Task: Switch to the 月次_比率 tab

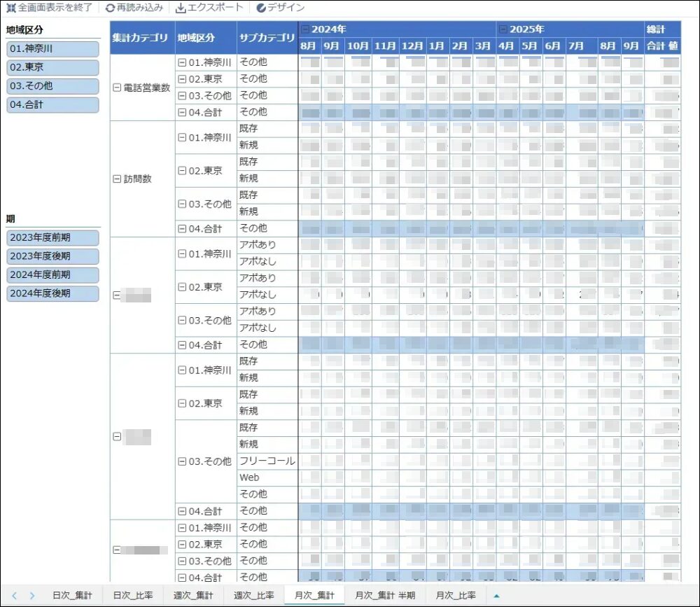Action: tap(455, 596)
